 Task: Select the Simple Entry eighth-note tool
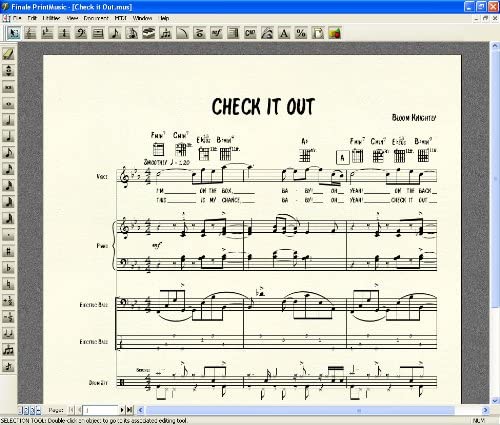[x=115, y=33]
